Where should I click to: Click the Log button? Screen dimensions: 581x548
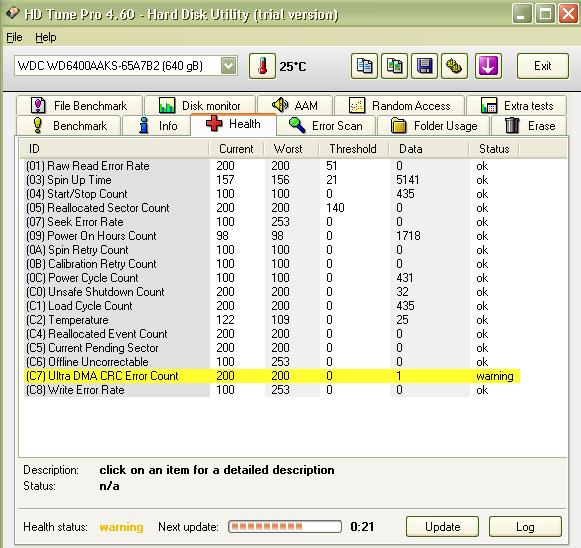(x=525, y=527)
